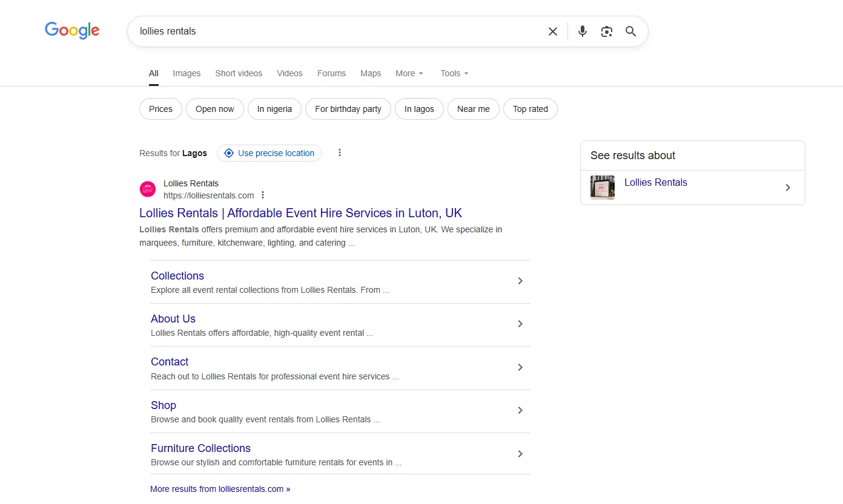Click snippet 'Explore all event rental collections'

pyautogui.click(x=270, y=290)
